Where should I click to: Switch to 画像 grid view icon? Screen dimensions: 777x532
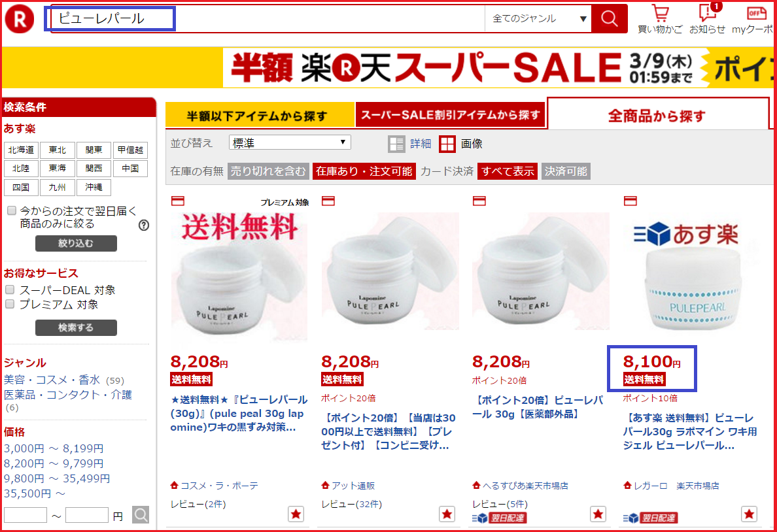pyautogui.click(x=447, y=144)
